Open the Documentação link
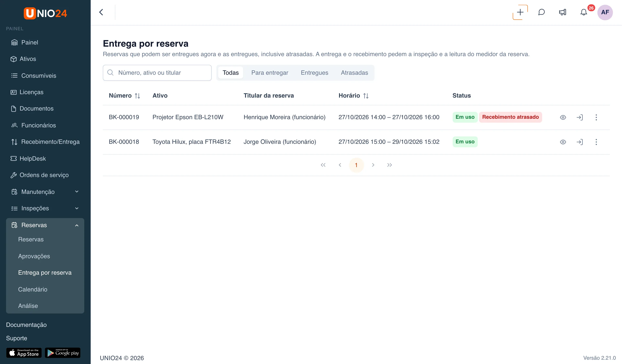Viewport: 622px width, 364px height. 26,325
